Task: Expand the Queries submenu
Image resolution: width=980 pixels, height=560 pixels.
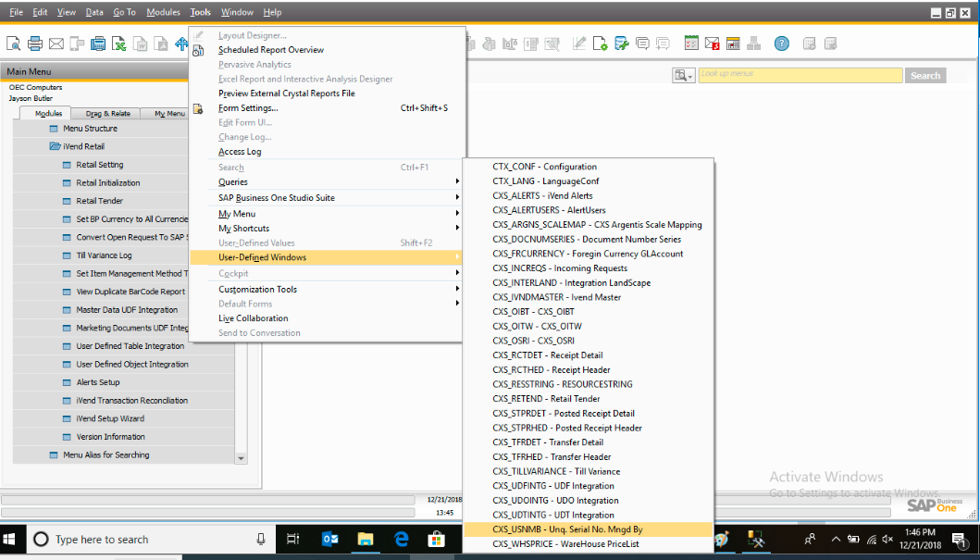Action: pos(327,181)
